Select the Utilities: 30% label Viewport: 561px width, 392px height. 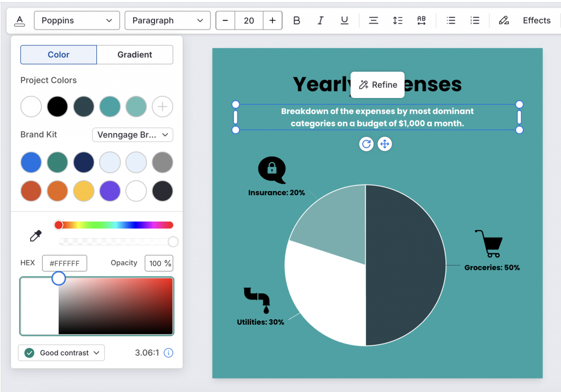pos(260,322)
